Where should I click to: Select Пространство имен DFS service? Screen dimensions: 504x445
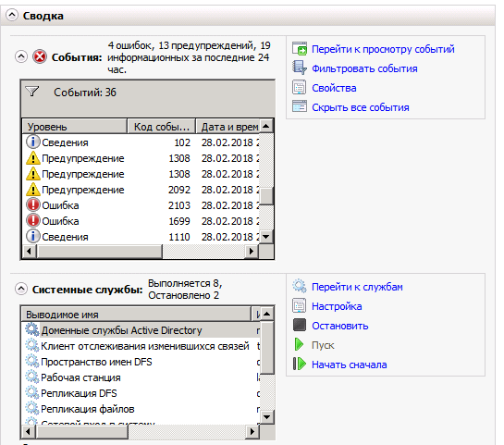pyautogui.click(x=141, y=362)
